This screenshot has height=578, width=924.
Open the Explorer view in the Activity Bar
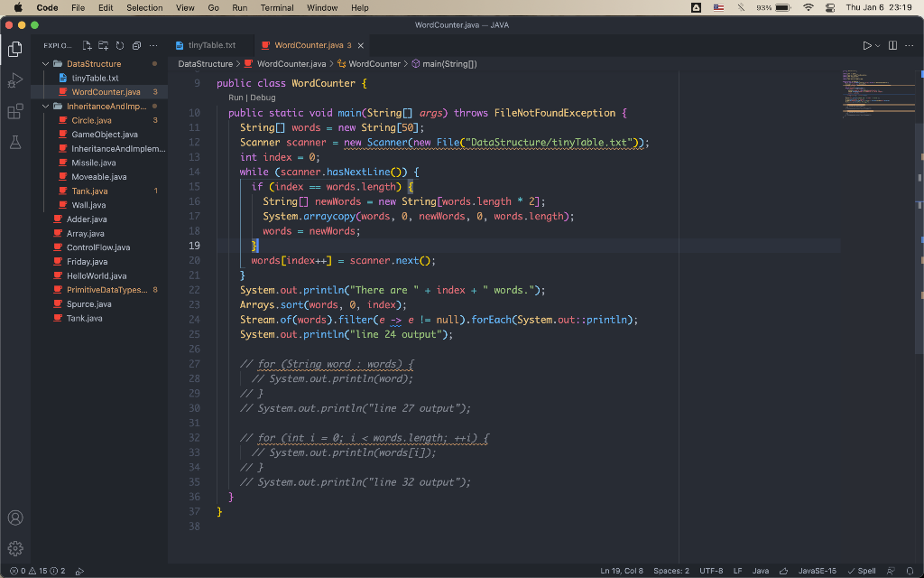[14, 50]
